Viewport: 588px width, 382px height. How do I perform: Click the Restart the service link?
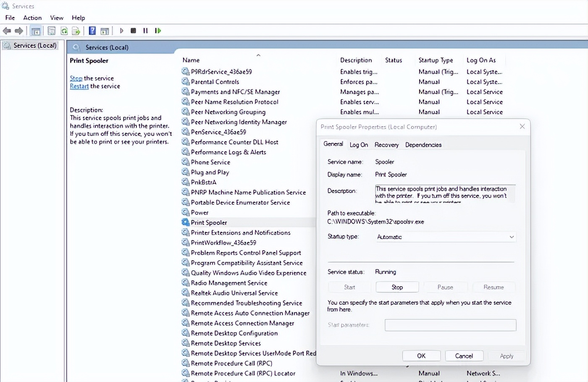tap(79, 86)
